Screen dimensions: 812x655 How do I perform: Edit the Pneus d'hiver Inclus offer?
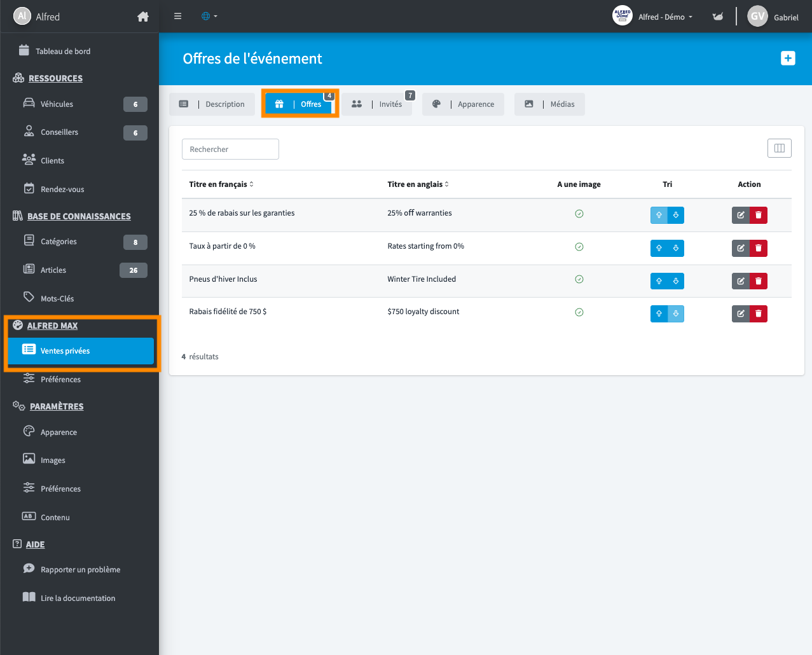(x=741, y=281)
